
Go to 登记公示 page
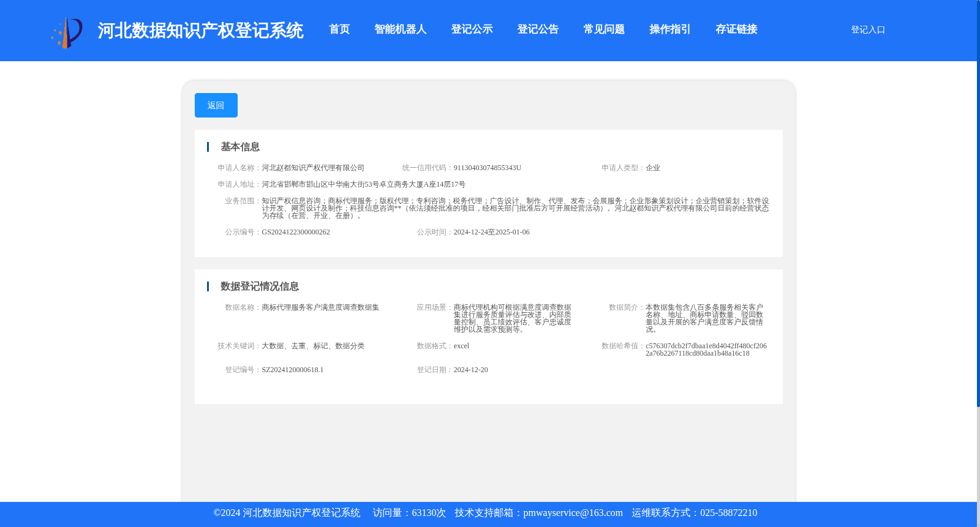pos(472,29)
